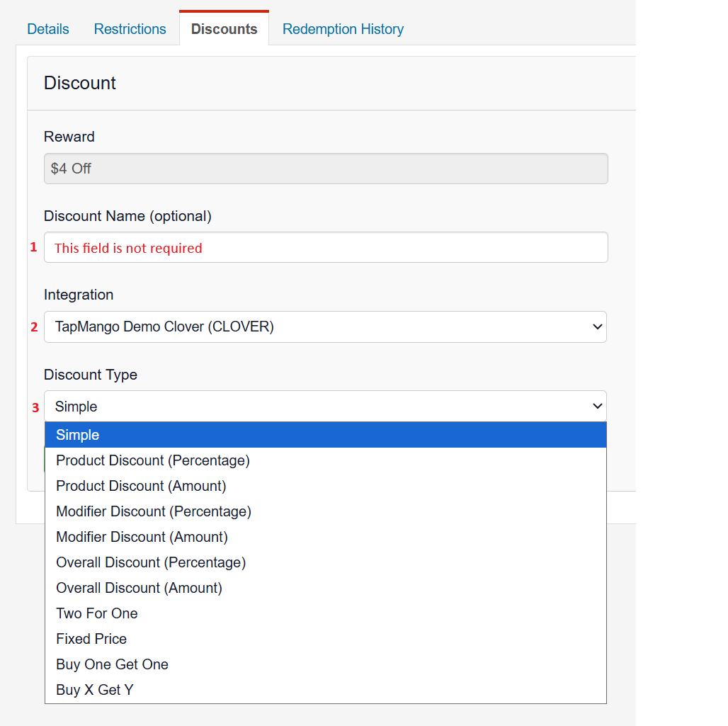Choose Simple in the dropdown list
Viewport: 728px width, 726px height.
point(326,435)
